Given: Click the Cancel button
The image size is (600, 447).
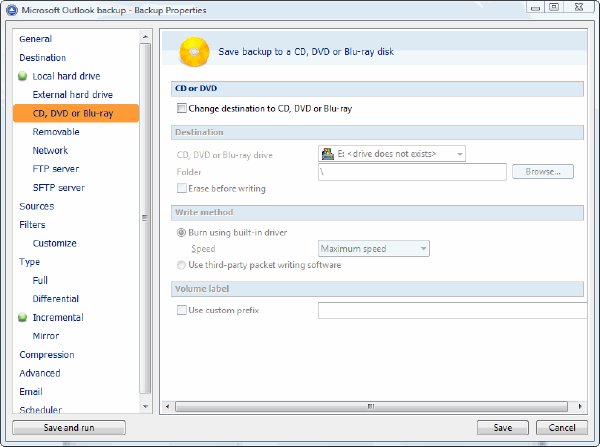Looking at the screenshot, I should pyautogui.click(x=562, y=428).
